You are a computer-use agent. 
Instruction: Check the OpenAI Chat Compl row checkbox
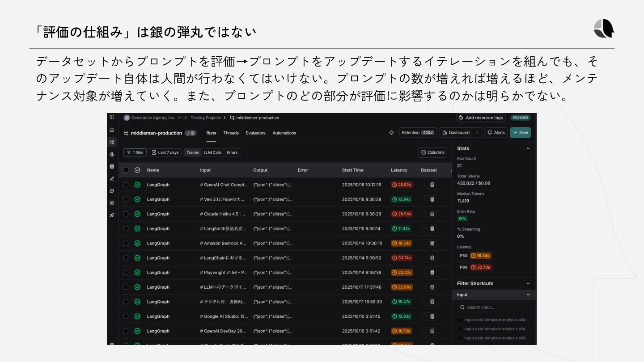(126, 185)
